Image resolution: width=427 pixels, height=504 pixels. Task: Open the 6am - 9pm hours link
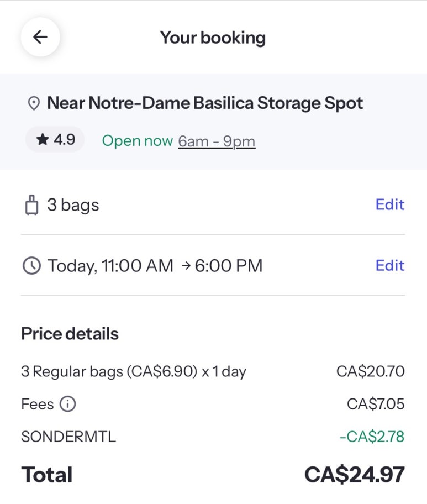pos(217,141)
